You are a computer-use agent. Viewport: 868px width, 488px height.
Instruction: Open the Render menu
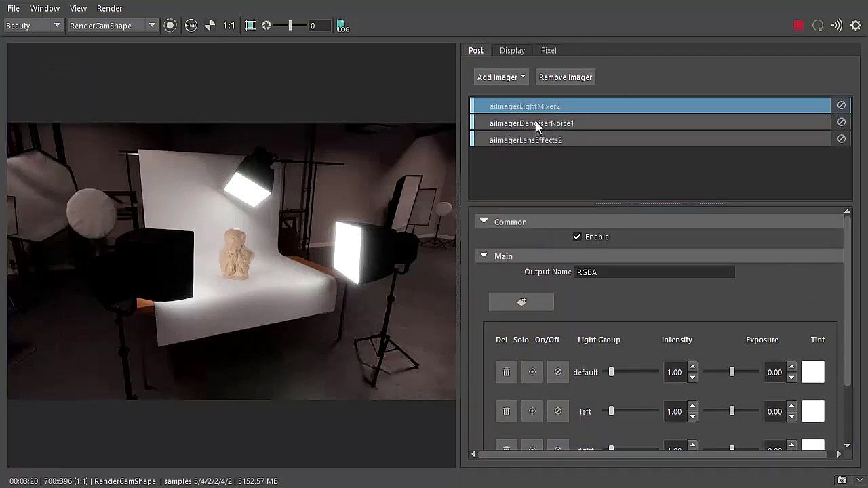pyautogui.click(x=109, y=8)
